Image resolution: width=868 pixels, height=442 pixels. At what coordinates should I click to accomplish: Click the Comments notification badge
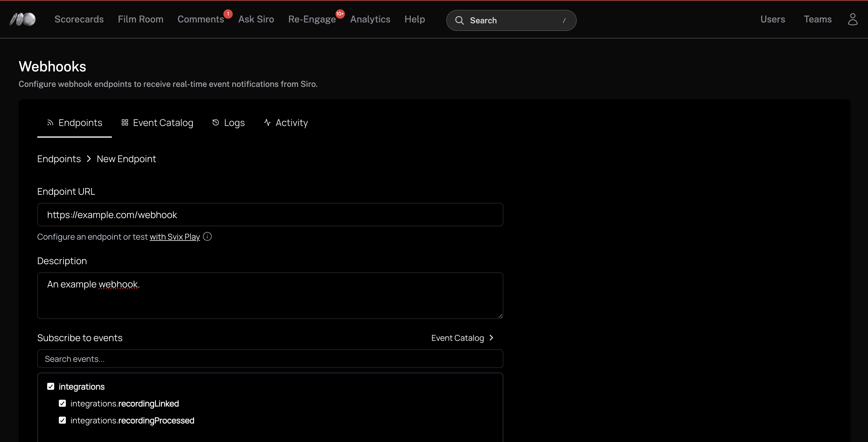point(228,14)
